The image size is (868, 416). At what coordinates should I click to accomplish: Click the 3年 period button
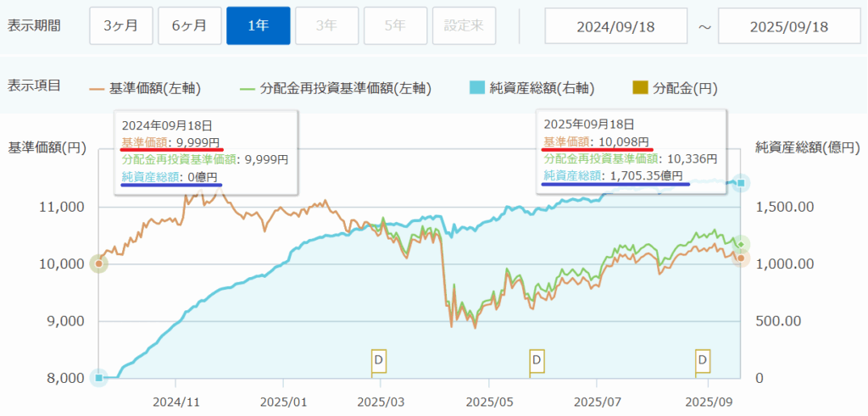[326, 25]
